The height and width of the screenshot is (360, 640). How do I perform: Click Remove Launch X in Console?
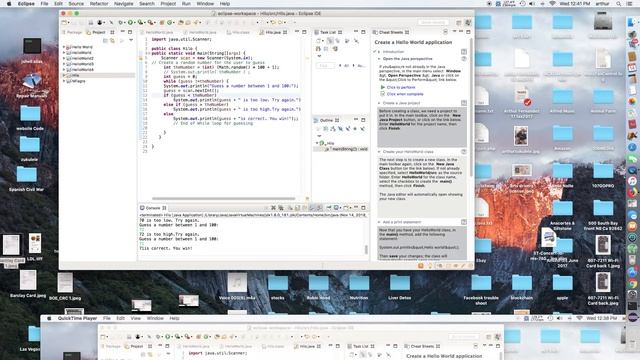tap(273, 208)
